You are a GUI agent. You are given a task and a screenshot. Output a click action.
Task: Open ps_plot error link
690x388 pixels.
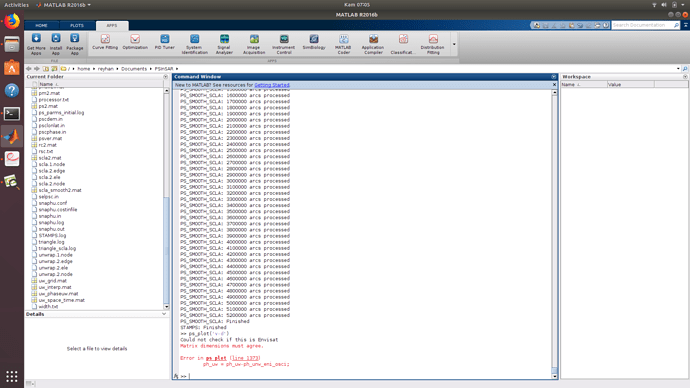coord(216,358)
